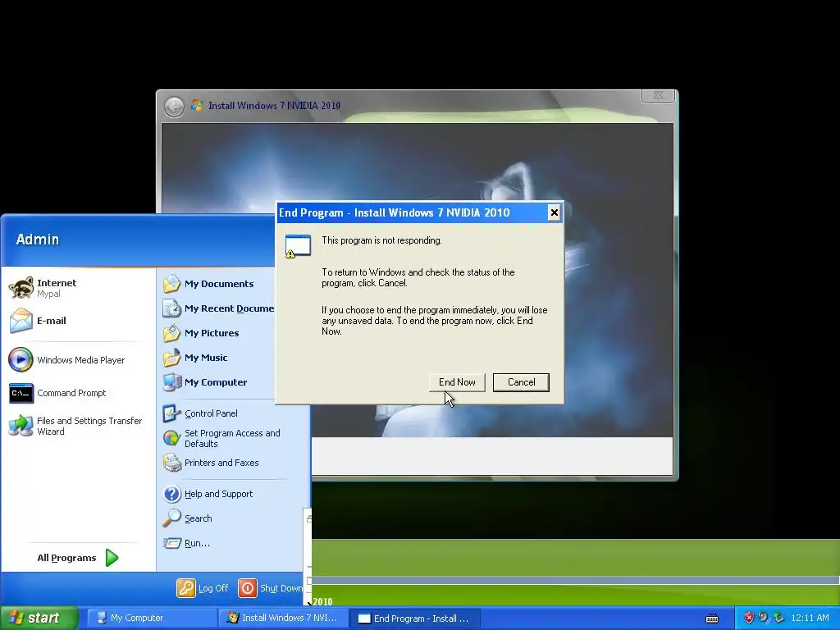Open Help and Support
The image size is (840, 630).
[x=208, y=493]
